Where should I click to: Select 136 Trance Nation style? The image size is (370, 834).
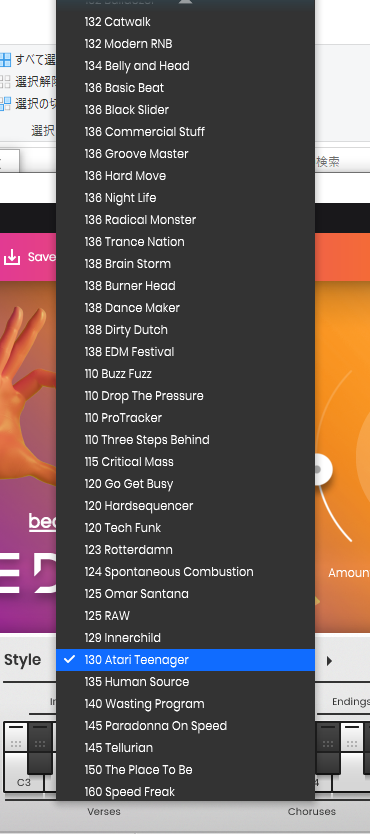(x=186, y=241)
